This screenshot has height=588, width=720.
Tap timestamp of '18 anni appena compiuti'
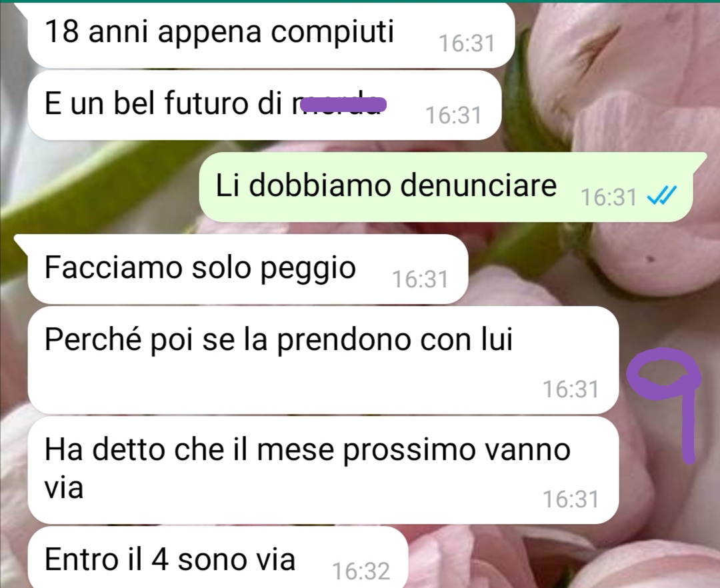point(467,43)
